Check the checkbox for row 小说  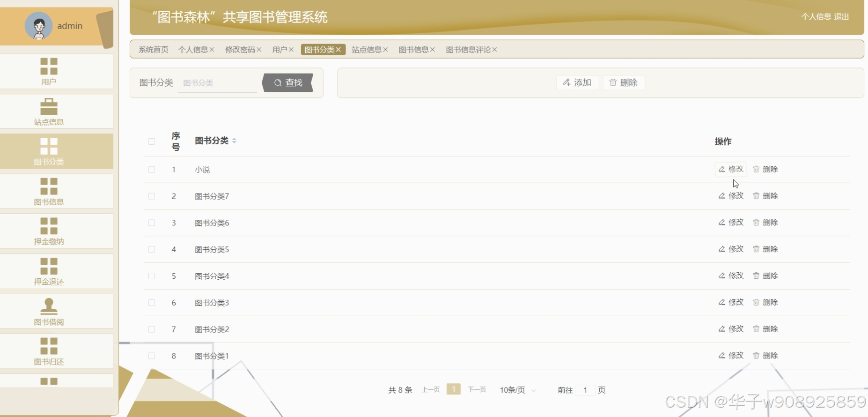click(152, 170)
